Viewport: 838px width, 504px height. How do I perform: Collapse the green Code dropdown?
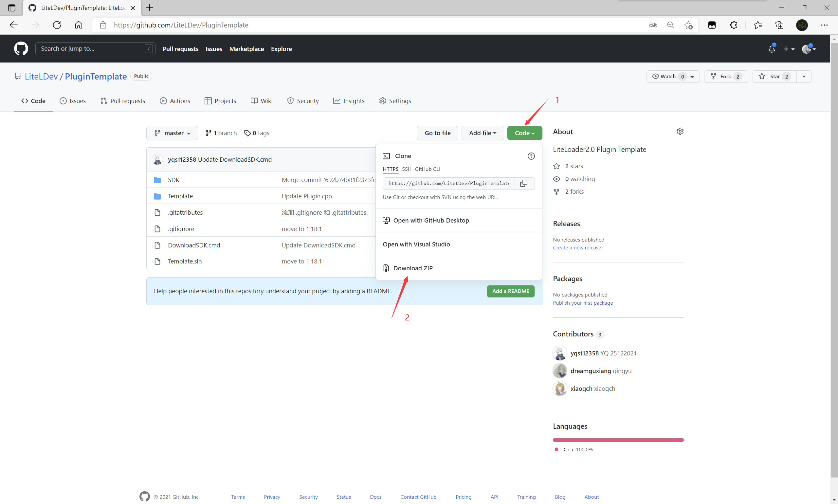(x=524, y=133)
